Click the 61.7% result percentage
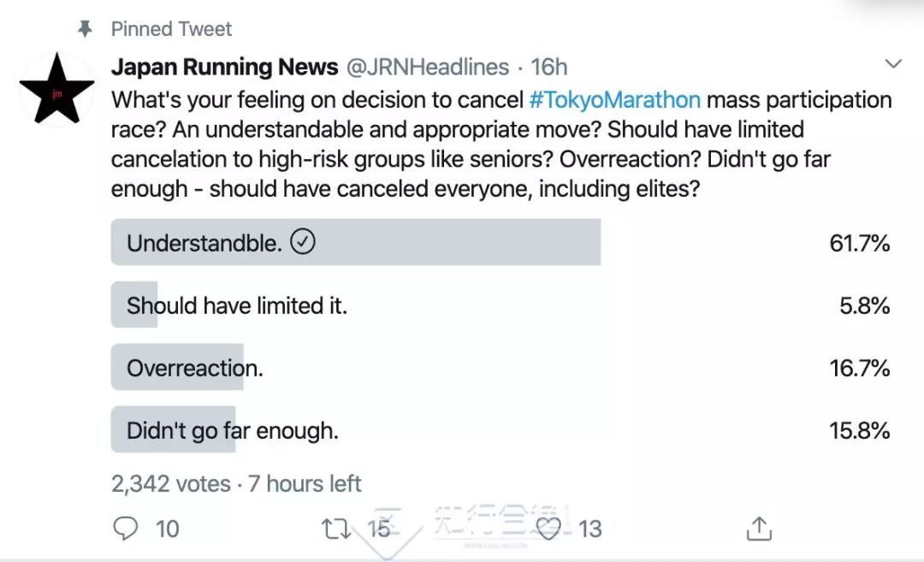 tap(859, 244)
